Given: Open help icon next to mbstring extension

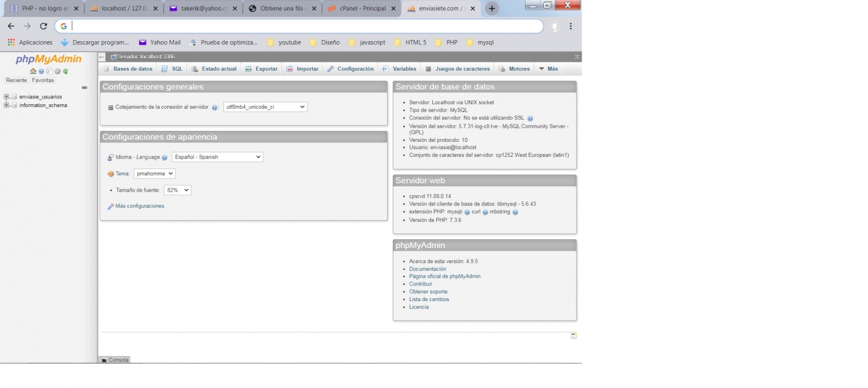Looking at the screenshot, I should (515, 213).
